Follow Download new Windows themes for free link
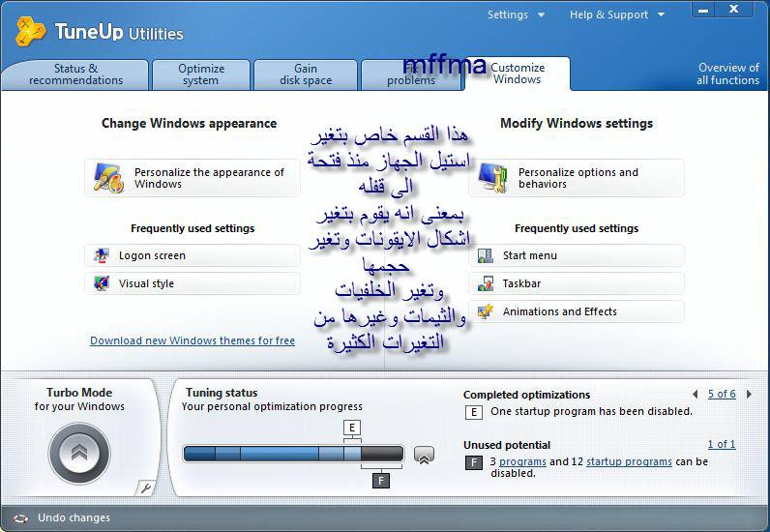This screenshot has height=532, width=770. click(x=192, y=340)
